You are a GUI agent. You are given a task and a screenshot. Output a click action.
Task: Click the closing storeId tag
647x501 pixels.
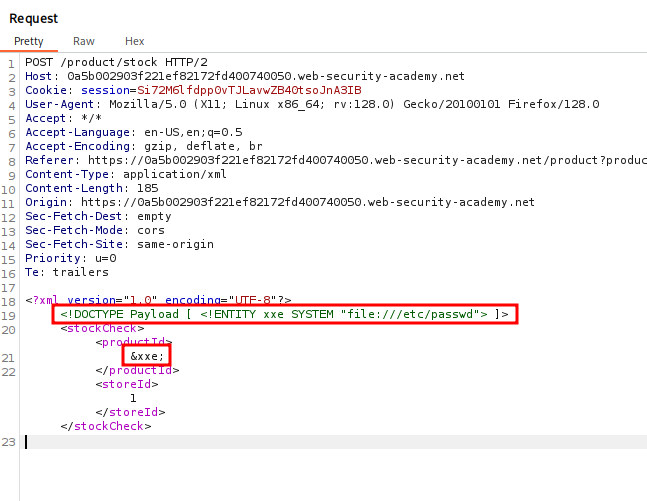pyautogui.click(x=130, y=413)
